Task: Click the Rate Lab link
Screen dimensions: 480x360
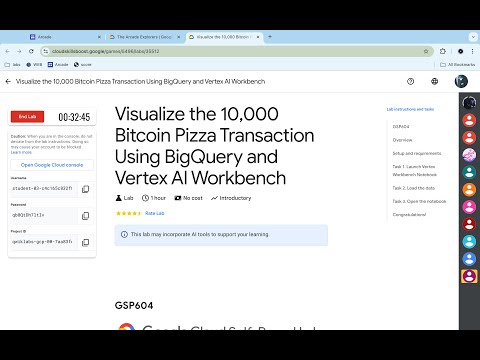Action: tap(155, 213)
